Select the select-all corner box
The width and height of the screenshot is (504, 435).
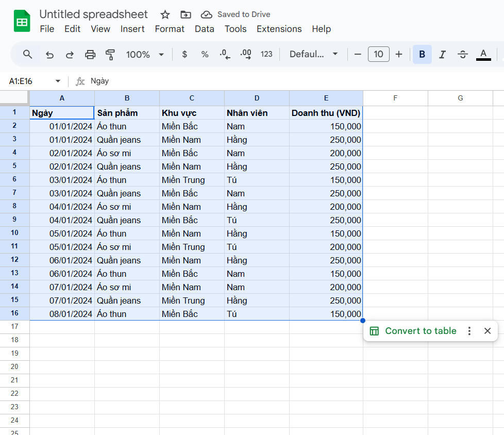click(14, 98)
